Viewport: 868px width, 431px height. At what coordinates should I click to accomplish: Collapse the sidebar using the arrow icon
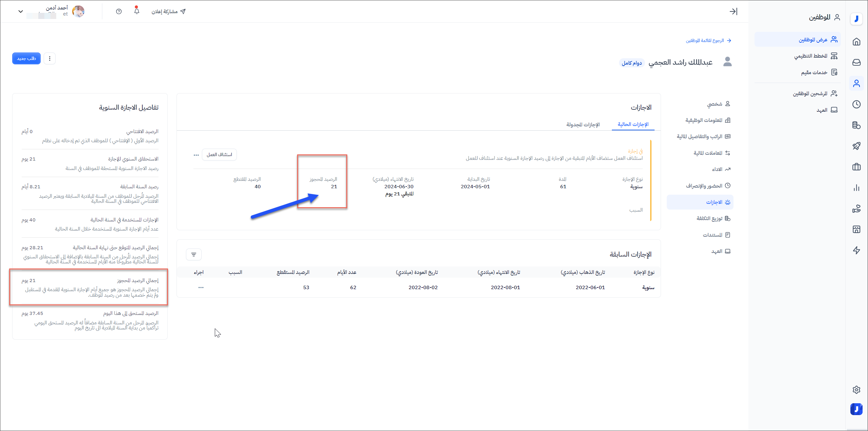pyautogui.click(x=733, y=12)
